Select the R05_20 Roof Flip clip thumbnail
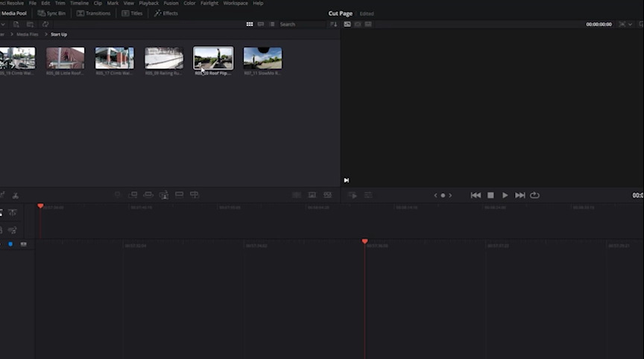Screen dimensions: 644x359 click(x=213, y=59)
